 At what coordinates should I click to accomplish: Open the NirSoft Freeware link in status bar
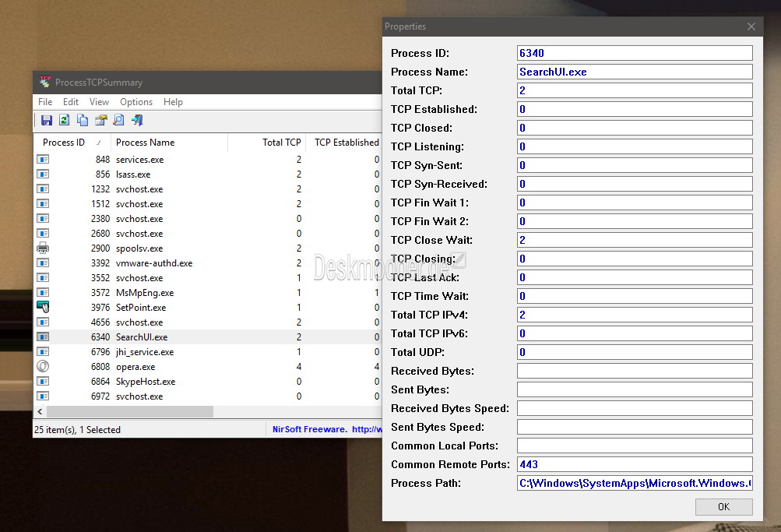[x=327, y=429]
